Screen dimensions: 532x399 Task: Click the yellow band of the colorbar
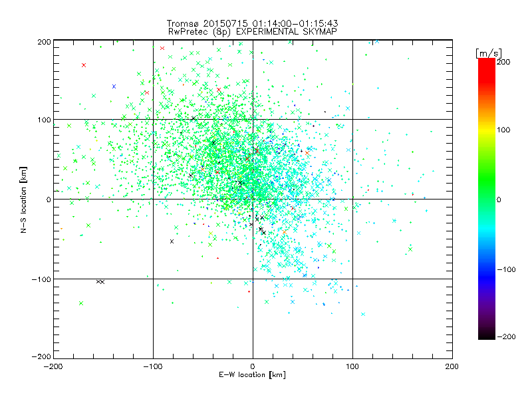tap(487, 130)
